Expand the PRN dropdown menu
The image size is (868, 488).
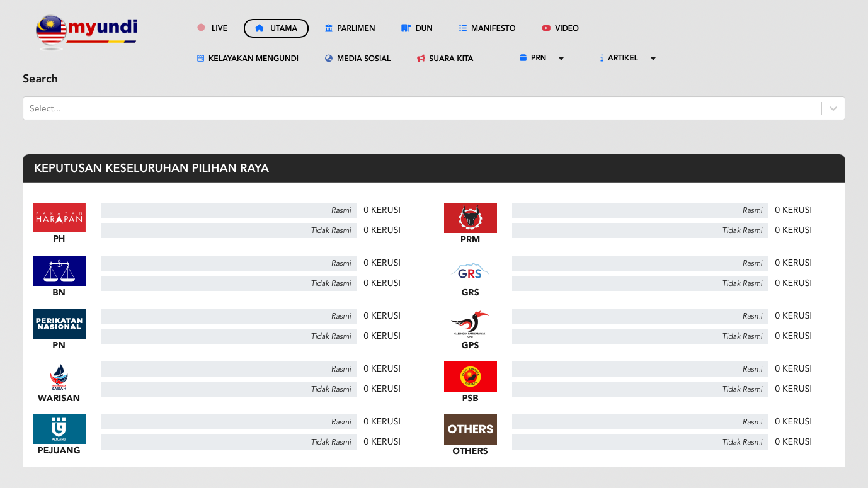pyautogui.click(x=561, y=58)
